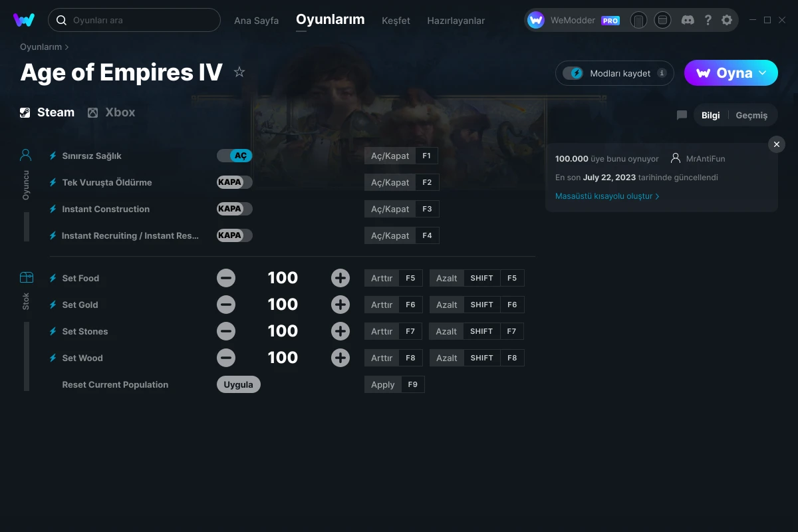
Task: Click Aç/Kapat F2 hotkey button
Action: click(402, 182)
